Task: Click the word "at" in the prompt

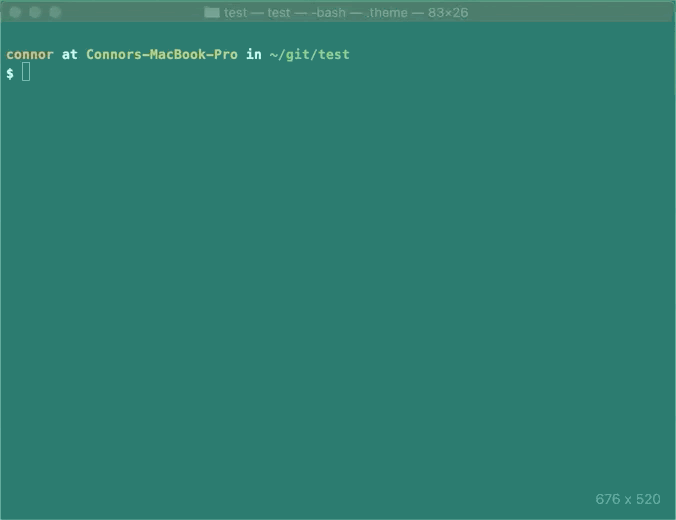Action: [69, 54]
